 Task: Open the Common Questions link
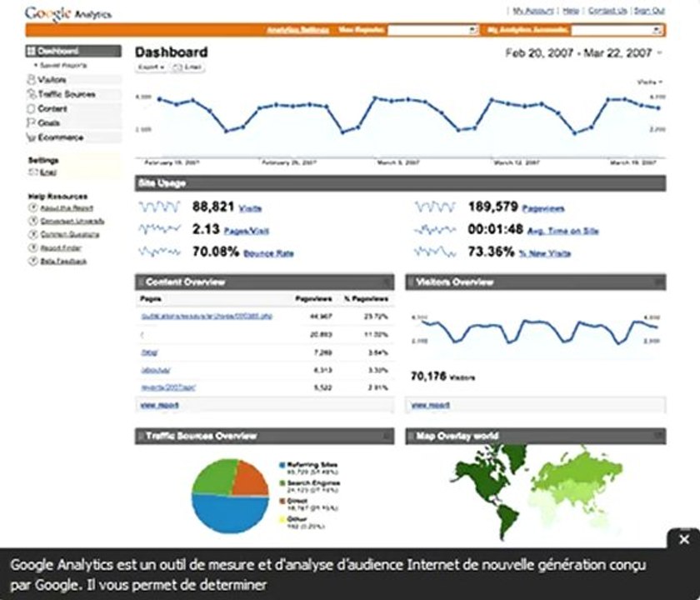pos(70,234)
